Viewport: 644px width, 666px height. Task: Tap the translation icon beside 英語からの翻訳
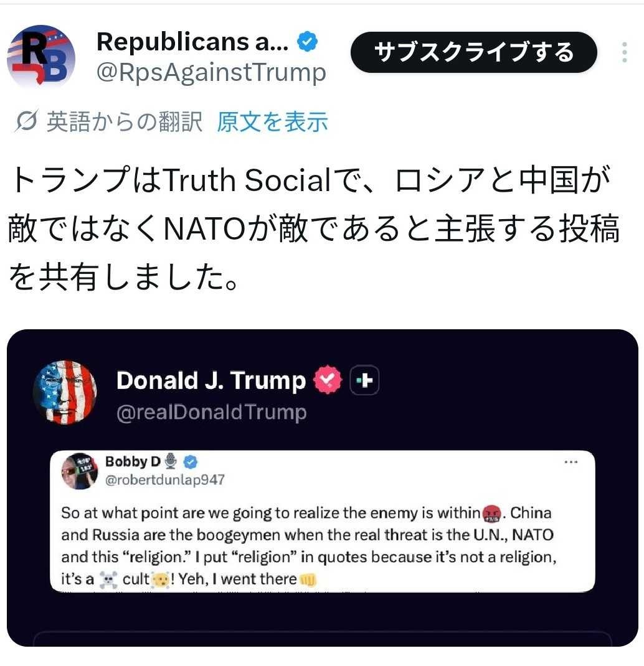click(x=26, y=122)
